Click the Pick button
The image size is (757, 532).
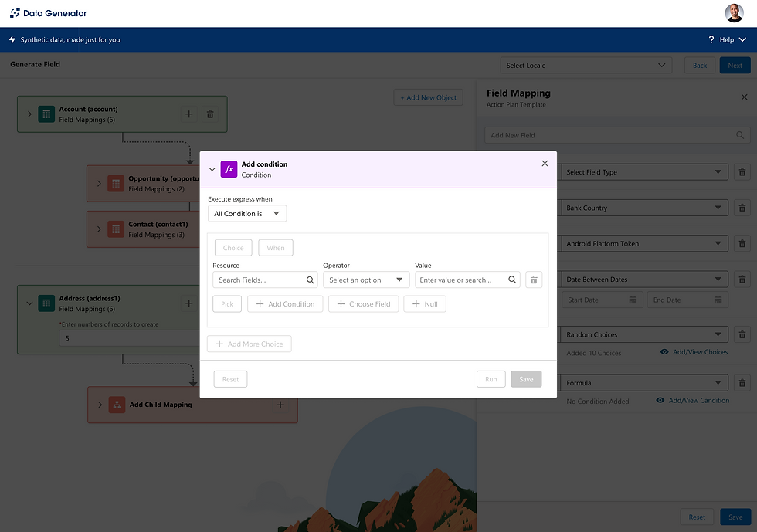pos(227,303)
